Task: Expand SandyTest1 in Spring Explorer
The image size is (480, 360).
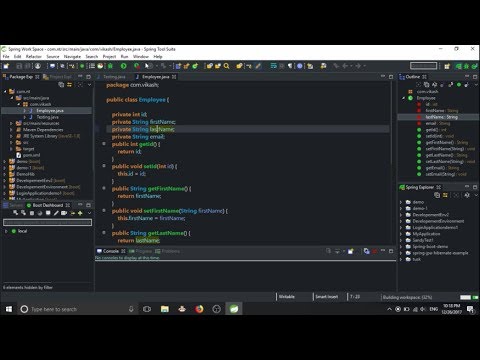Action: pyautogui.click(x=401, y=240)
